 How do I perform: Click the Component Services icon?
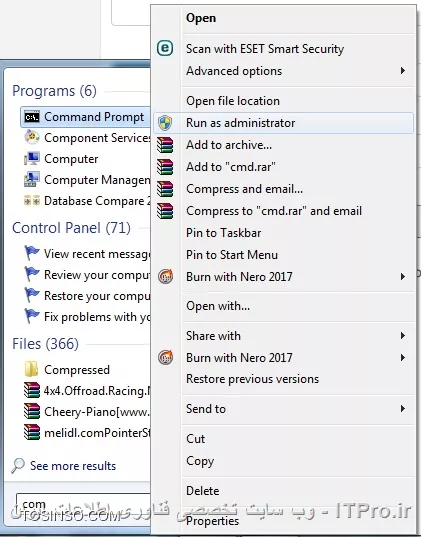(32, 137)
